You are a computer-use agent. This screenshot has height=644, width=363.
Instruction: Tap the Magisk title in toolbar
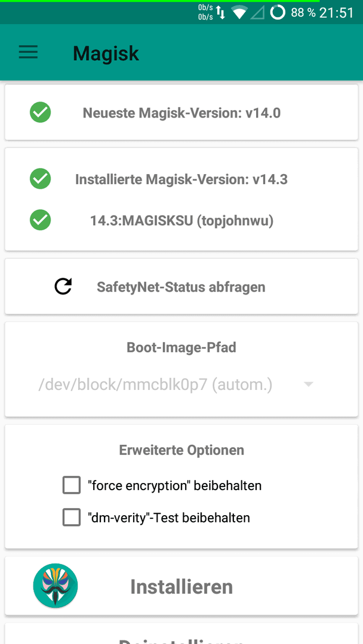(106, 53)
